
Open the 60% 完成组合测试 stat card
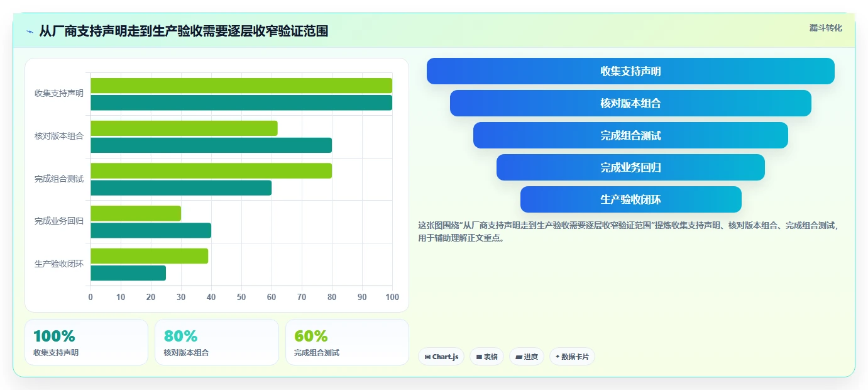pyautogui.click(x=347, y=342)
